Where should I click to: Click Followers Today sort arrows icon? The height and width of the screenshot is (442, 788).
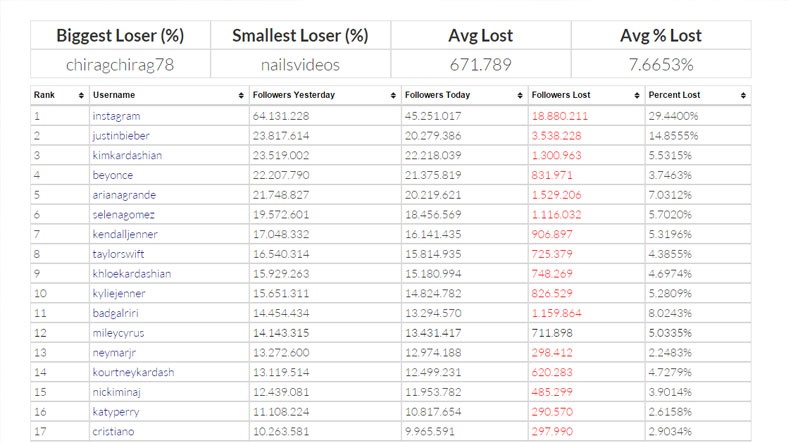pyautogui.click(x=520, y=95)
